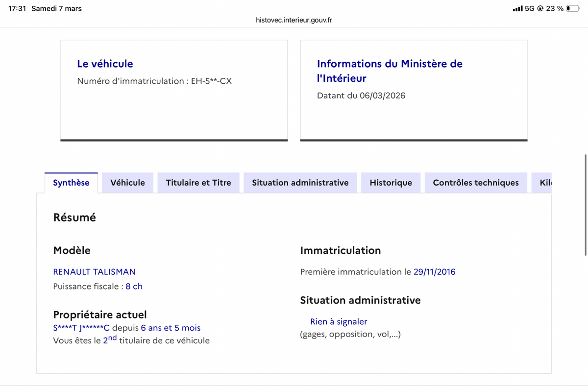Open the RENAULT TALISMAN model link

(x=95, y=272)
